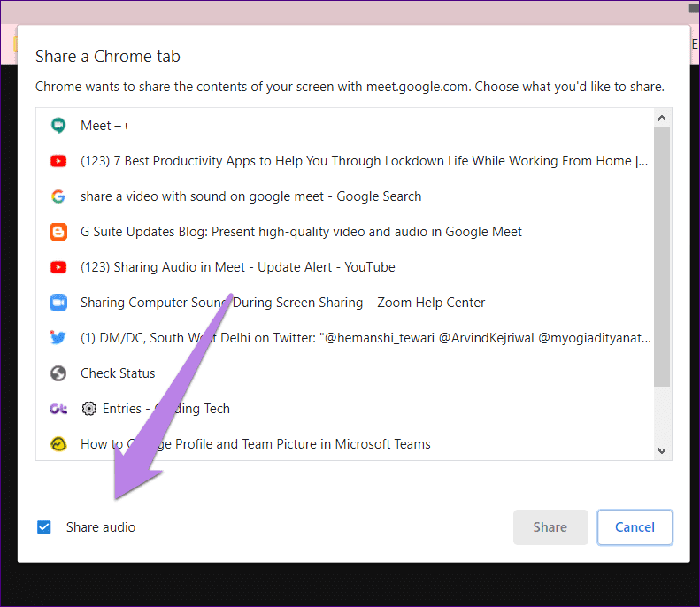Click the gear icon in Entries row
The width and height of the screenshot is (700, 607).
[x=88, y=409]
